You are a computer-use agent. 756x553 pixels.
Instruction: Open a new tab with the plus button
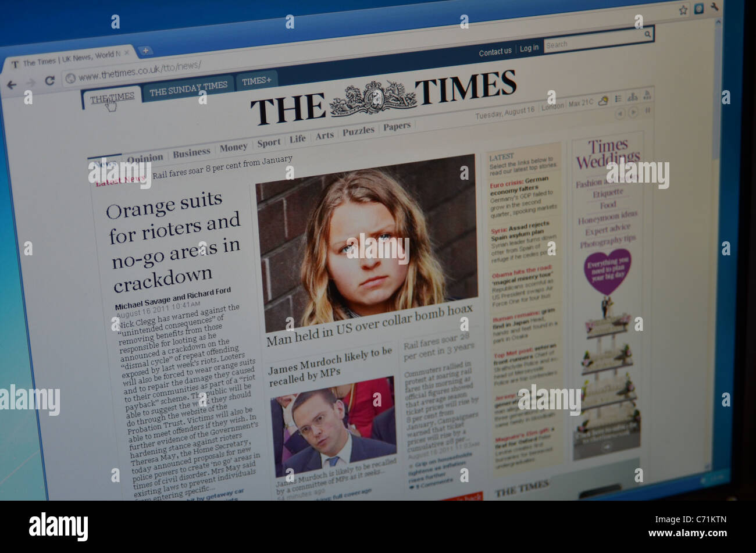coord(145,51)
